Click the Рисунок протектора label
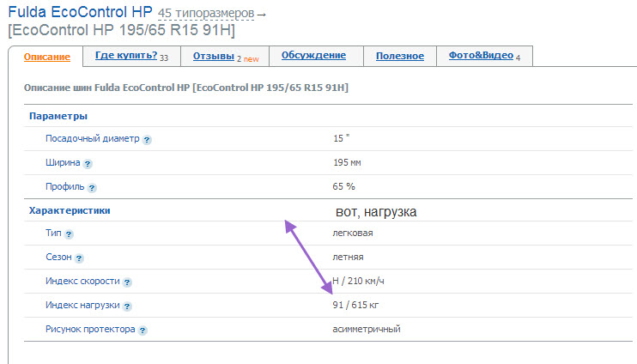Image resolution: width=637 pixels, height=364 pixels. click(x=90, y=329)
